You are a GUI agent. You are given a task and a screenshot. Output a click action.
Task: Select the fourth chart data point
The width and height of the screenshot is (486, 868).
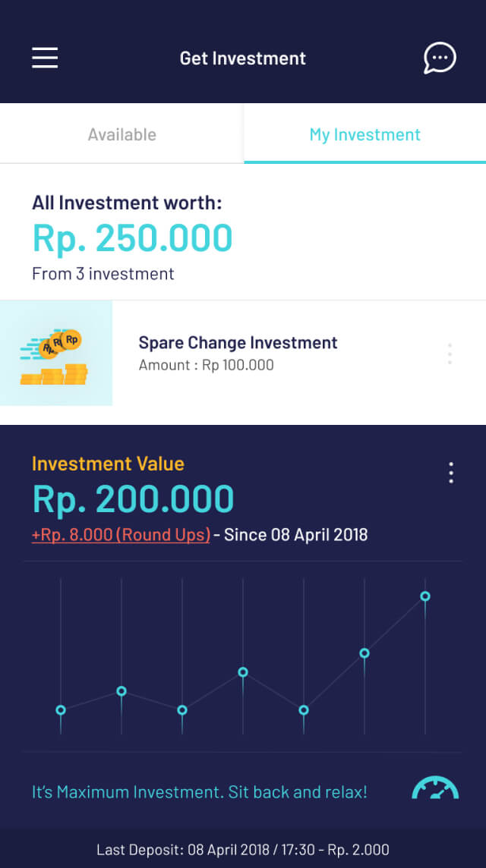coord(243,672)
